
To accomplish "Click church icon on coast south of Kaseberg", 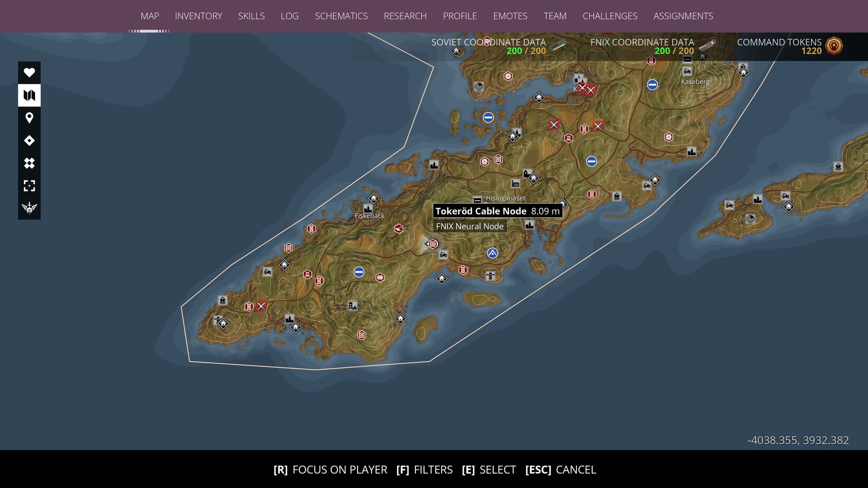I will click(x=692, y=151).
